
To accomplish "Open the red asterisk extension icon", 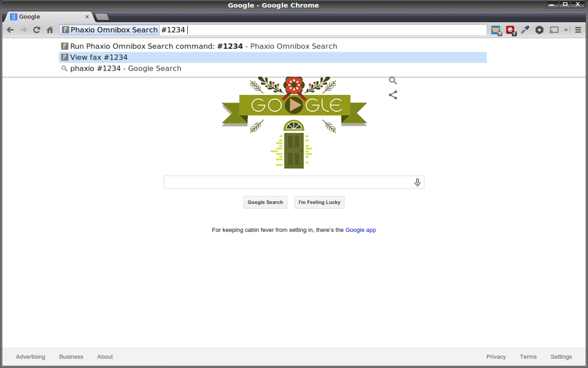I will coord(511,30).
